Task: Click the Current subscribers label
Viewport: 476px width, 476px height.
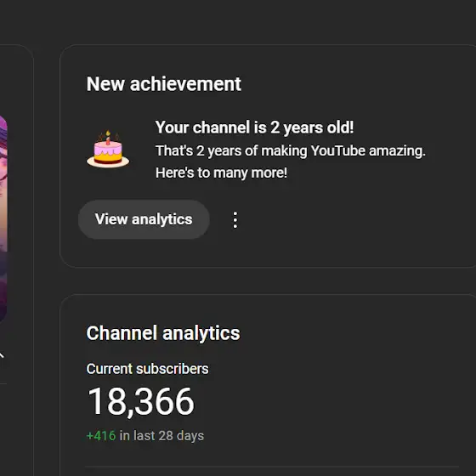Action: tap(147, 369)
